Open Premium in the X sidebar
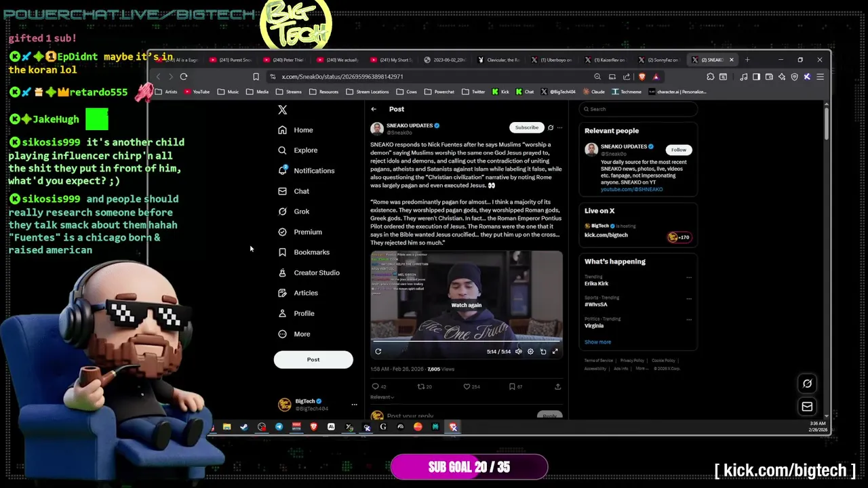The width and height of the screenshot is (868, 488). 300,232
